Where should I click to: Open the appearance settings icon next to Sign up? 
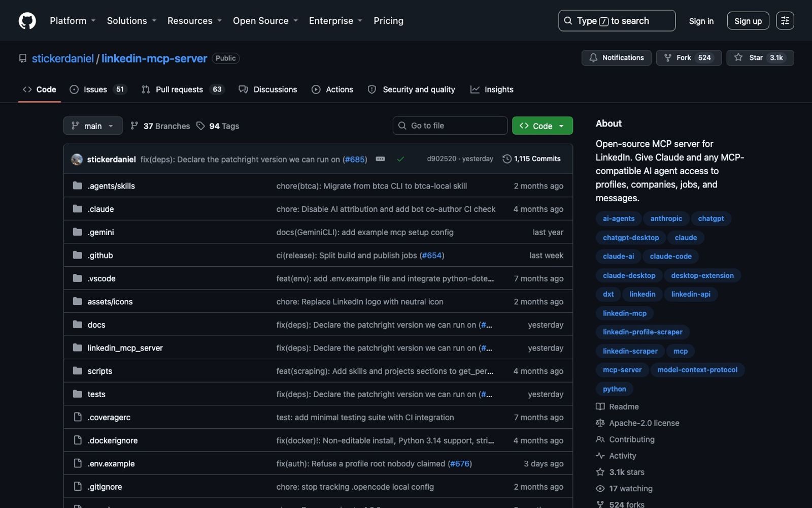[785, 21]
